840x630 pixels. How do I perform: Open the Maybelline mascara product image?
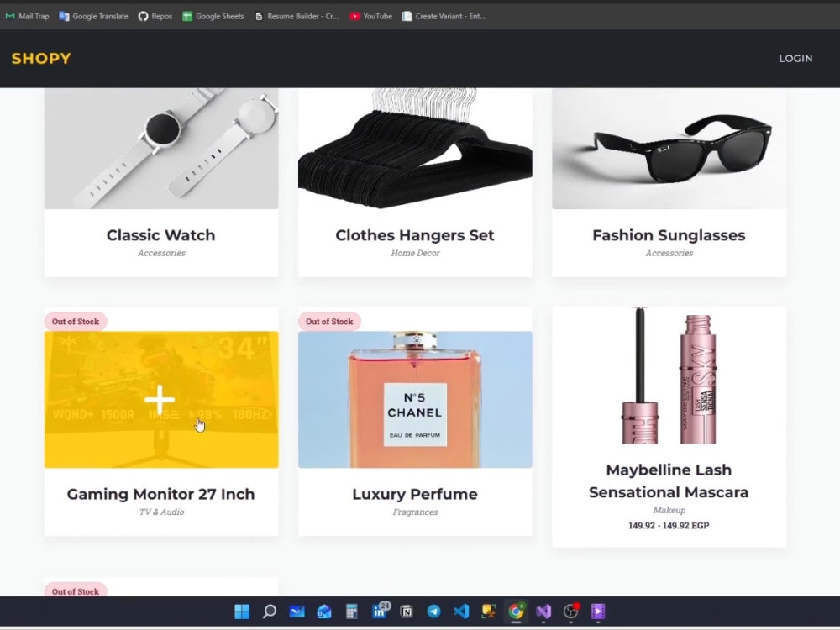coord(669,375)
